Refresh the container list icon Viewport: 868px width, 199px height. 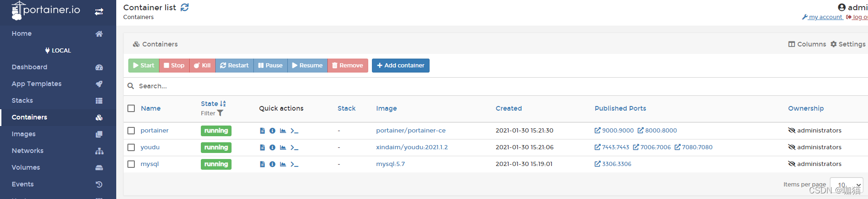[x=185, y=7]
